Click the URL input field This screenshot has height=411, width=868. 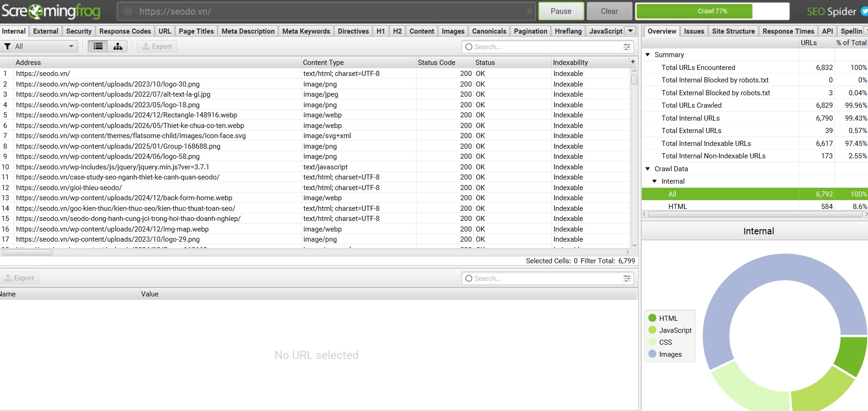[326, 11]
